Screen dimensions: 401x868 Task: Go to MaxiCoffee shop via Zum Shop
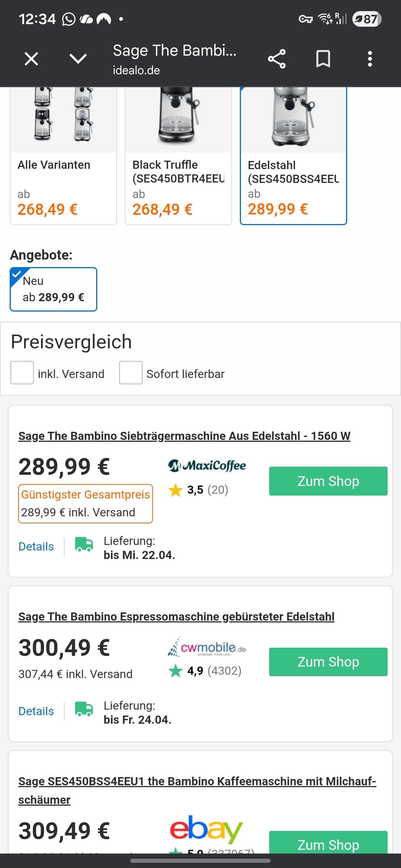point(328,481)
